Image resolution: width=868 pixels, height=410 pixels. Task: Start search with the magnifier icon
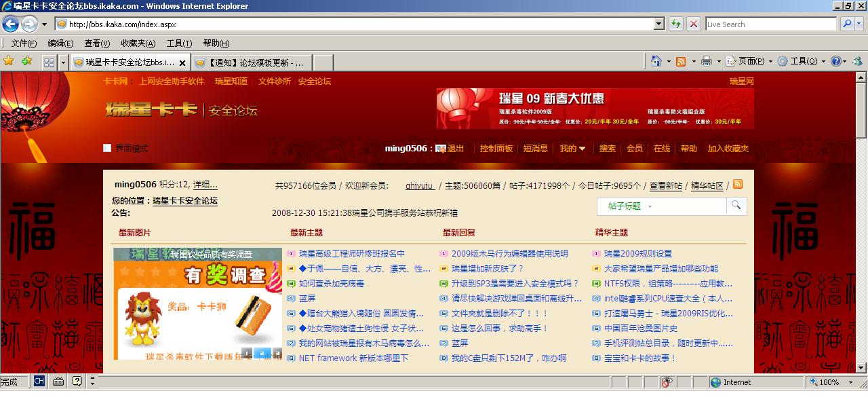[x=847, y=24]
